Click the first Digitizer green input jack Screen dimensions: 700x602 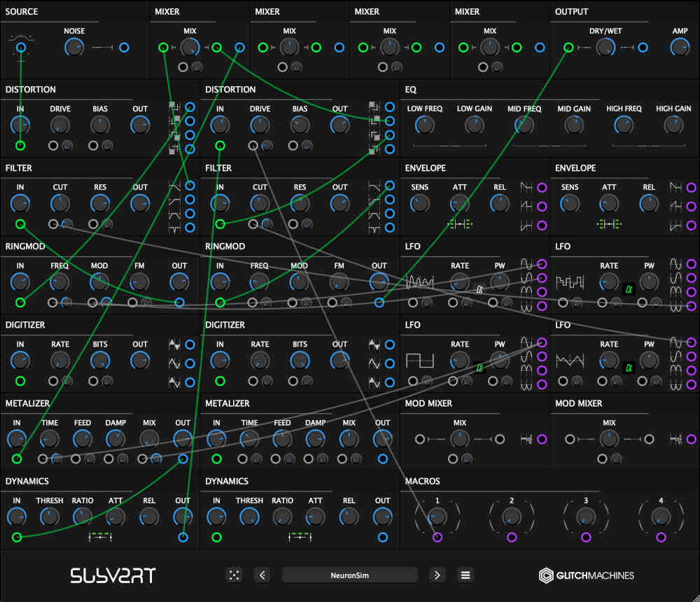tap(20, 381)
